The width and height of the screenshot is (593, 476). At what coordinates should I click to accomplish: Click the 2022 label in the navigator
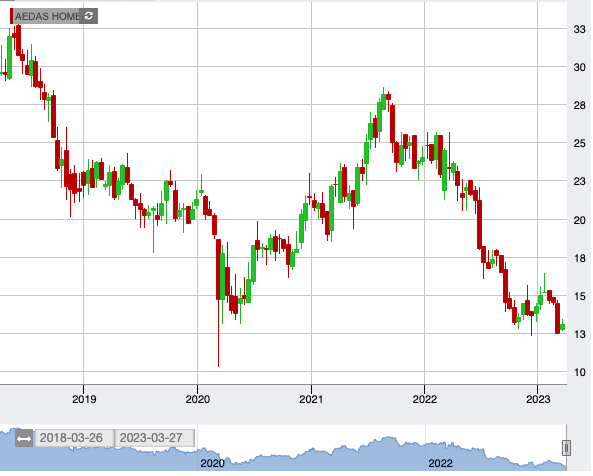(x=440, y=464)
